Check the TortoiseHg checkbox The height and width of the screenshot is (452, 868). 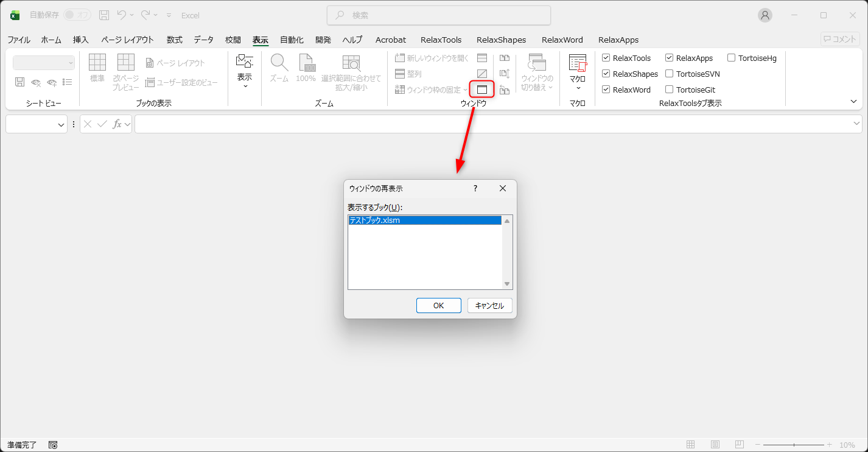(731, 58)
